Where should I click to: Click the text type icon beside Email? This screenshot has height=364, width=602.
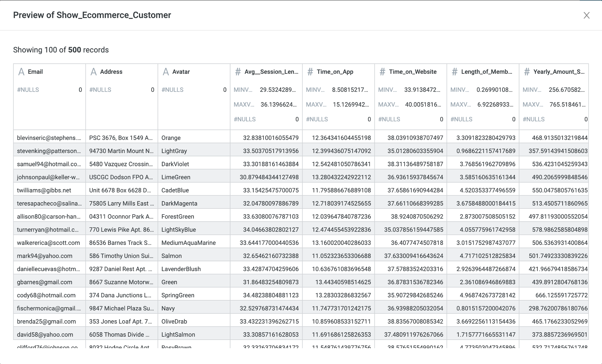[21, 72]
